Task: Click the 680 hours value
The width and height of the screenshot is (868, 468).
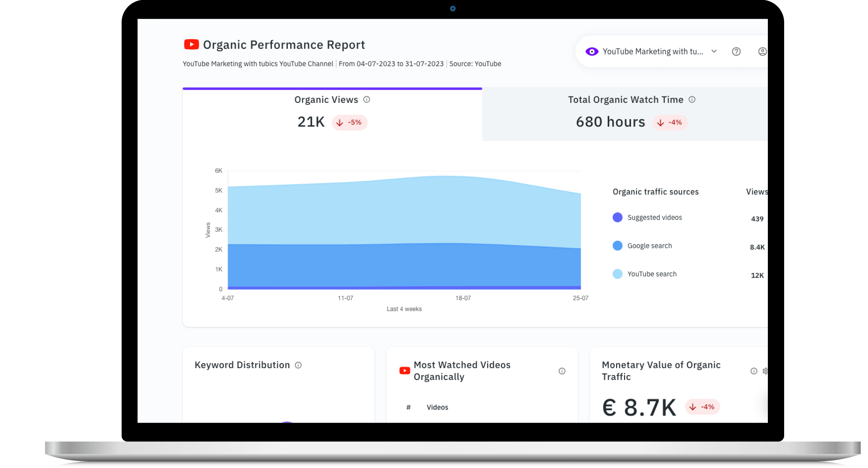Action: [611, 122]
